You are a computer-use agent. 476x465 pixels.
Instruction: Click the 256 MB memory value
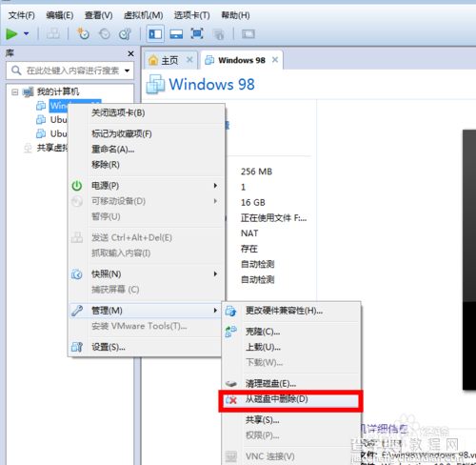pos(256,172)
